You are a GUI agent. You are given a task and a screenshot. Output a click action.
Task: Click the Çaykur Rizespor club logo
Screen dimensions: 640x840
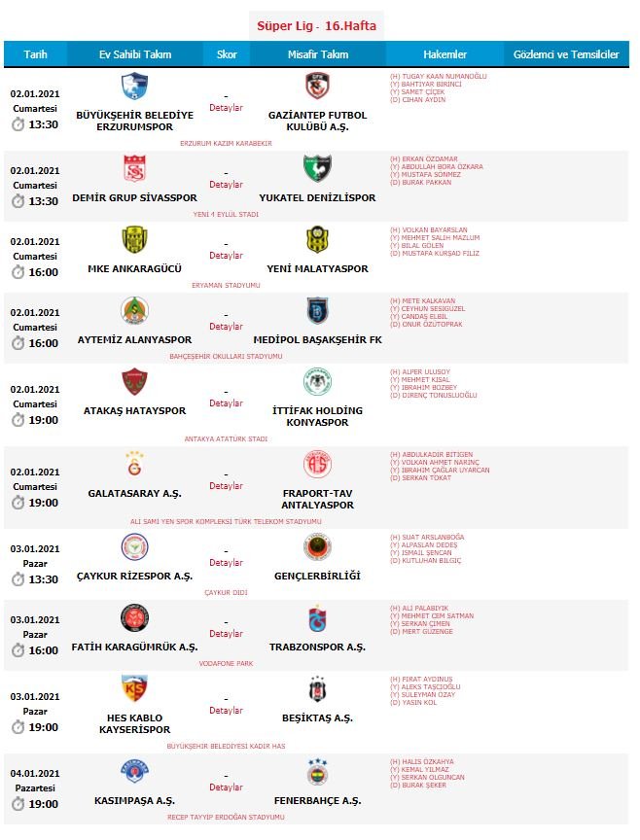(x=134, y=547)
